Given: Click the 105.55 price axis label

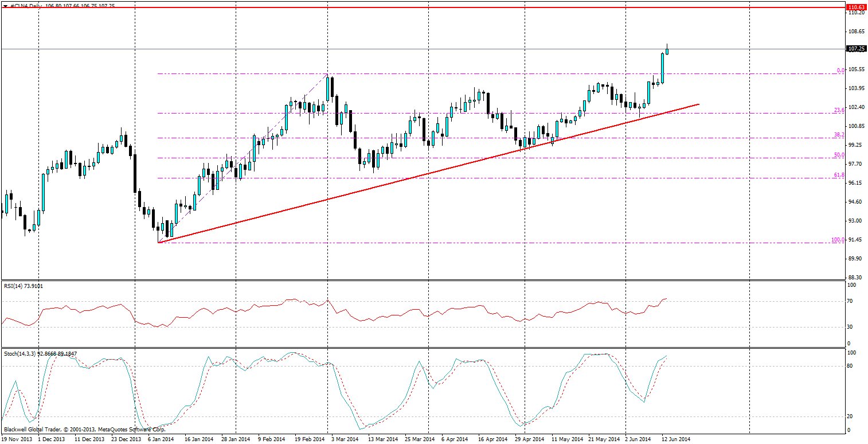Looking at the screenshot, I should pyautogui.click(x=856, y=69).
